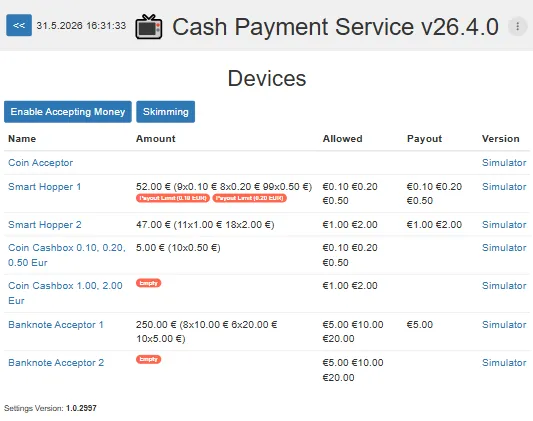Click Simulator link in Coin Cashbox 1.00 row

[x=504, y=286]
